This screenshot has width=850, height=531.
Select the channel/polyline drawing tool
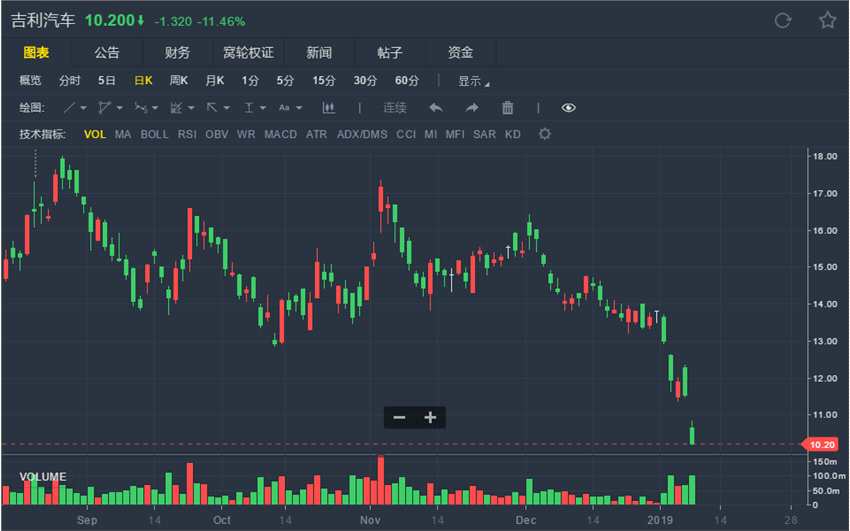(x=104, y=108)
